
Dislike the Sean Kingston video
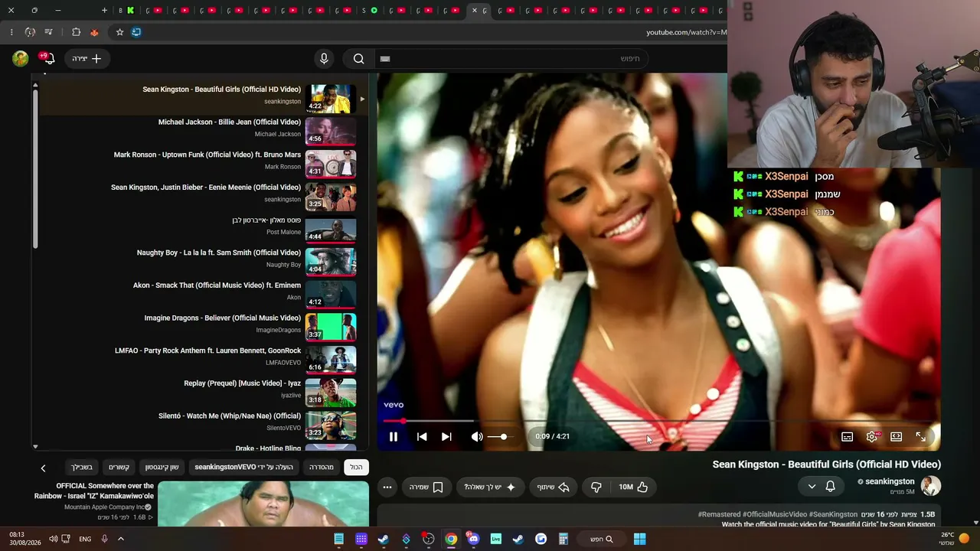[x=596, y=487]
